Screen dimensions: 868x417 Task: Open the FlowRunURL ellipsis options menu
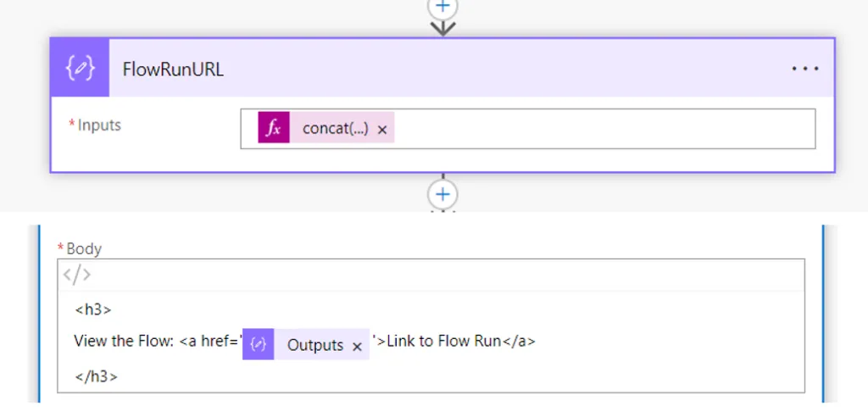click(805, 69)
